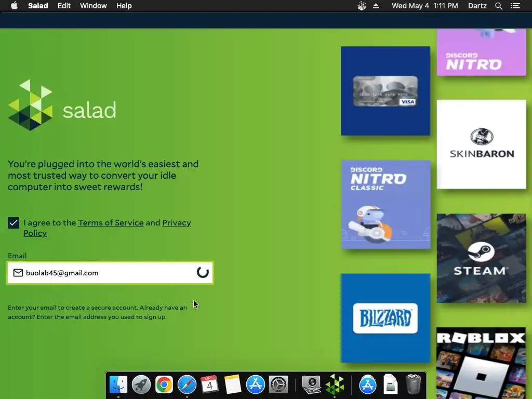532x399 pixels.
Task: Click the loading spinner in email field
Action: (x=203, y=272)
